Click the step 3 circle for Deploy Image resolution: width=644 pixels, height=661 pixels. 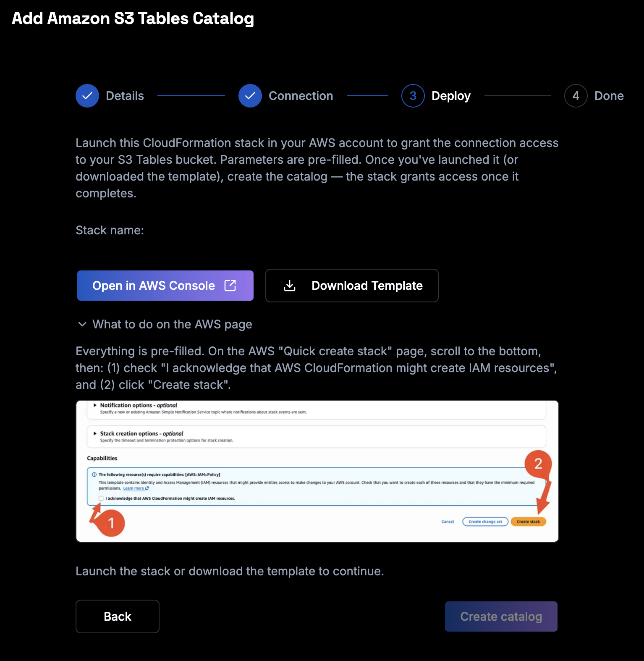(x=413, y=96)
